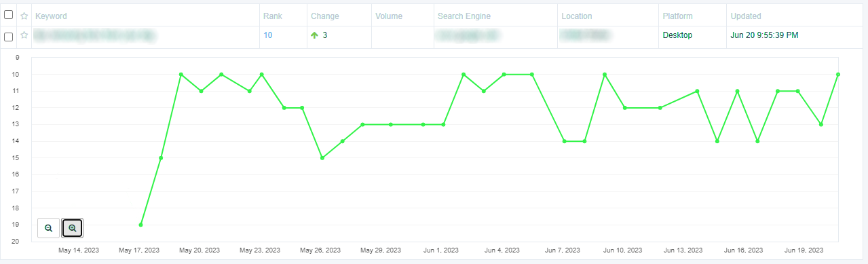Click the header star icon
The image size is (868, 264).
click(24, 16)
